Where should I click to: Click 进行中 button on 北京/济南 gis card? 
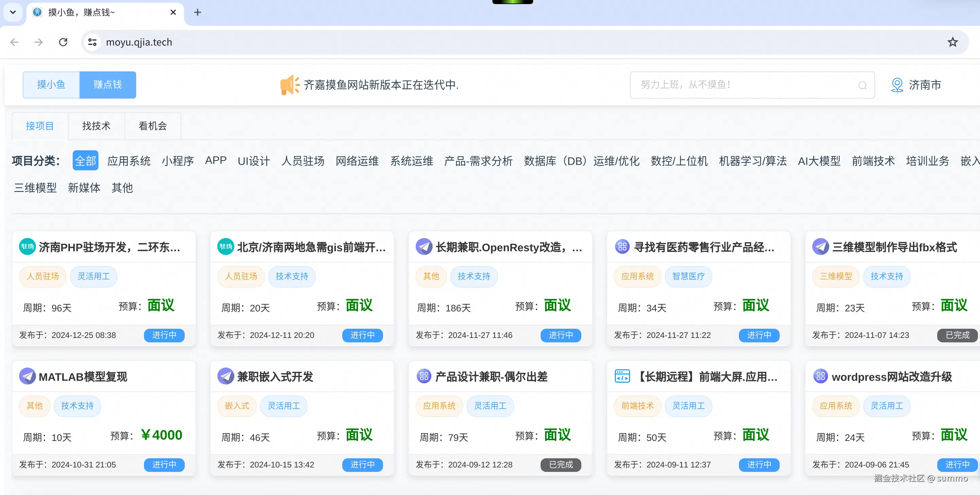(x=362, y=335)
